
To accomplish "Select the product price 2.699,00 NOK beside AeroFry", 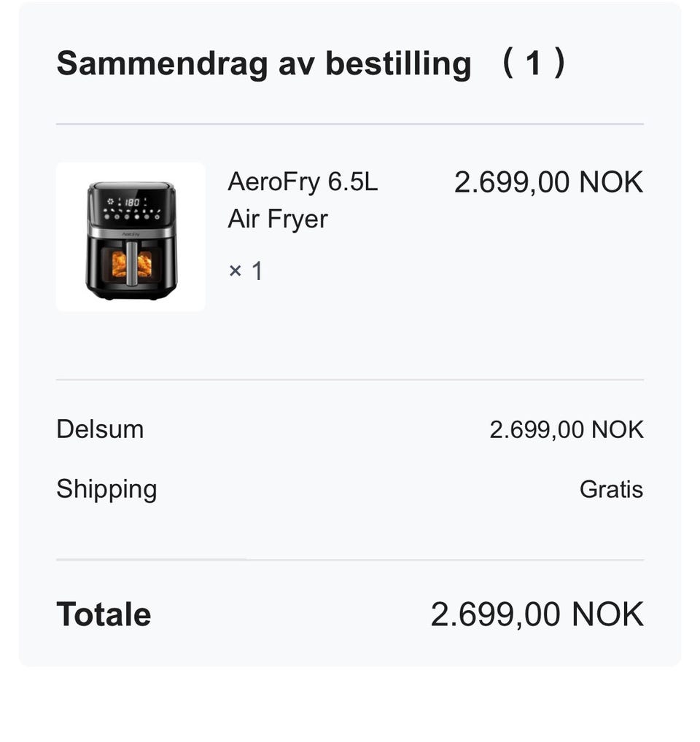I will pyautogui.click(x=548, y=182).
